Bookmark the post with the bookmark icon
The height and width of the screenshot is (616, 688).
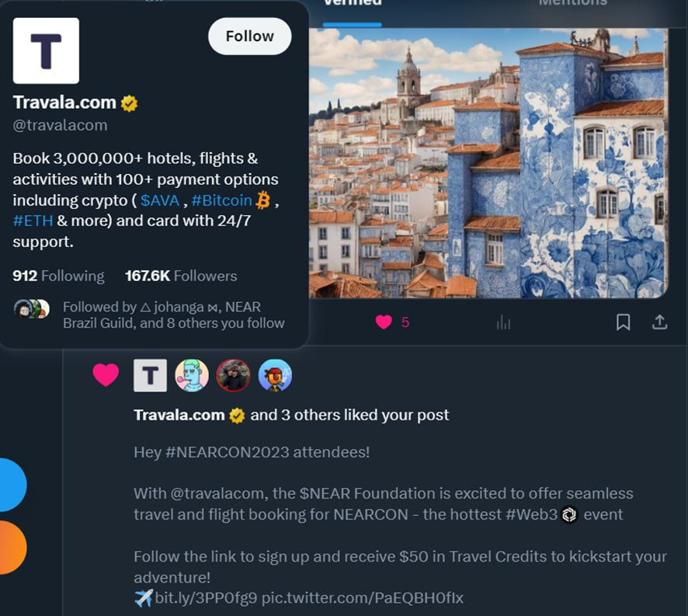point(623,322)
